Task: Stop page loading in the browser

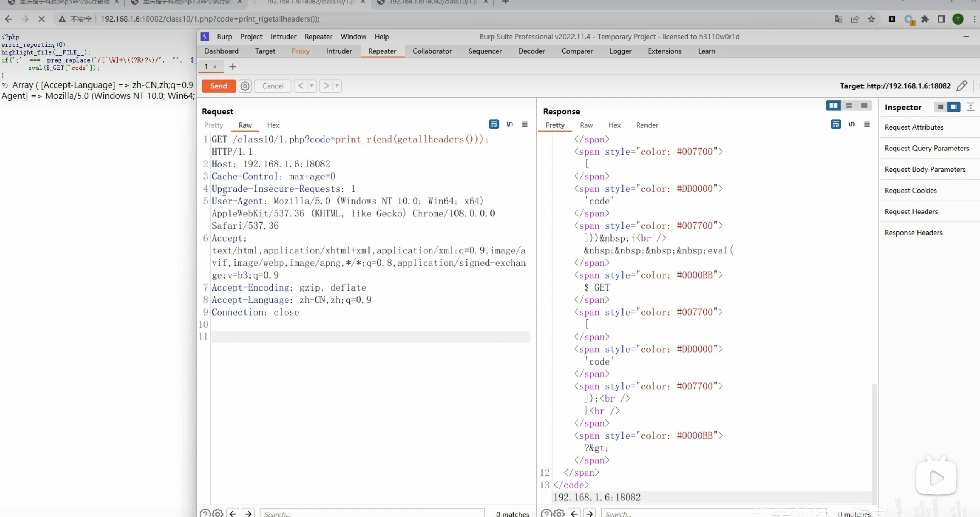Action: tap(41, 19)
